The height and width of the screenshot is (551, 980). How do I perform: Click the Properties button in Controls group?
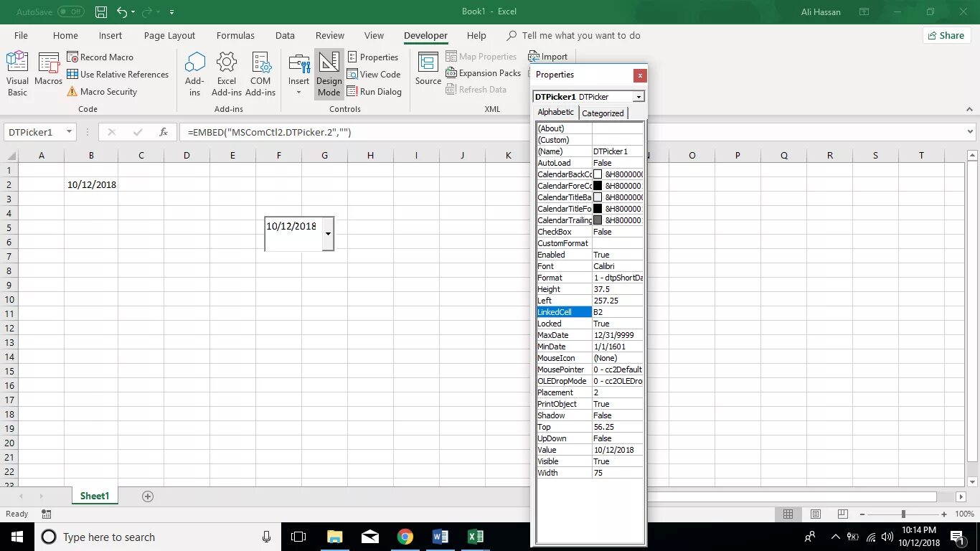[x=373, y=57]
